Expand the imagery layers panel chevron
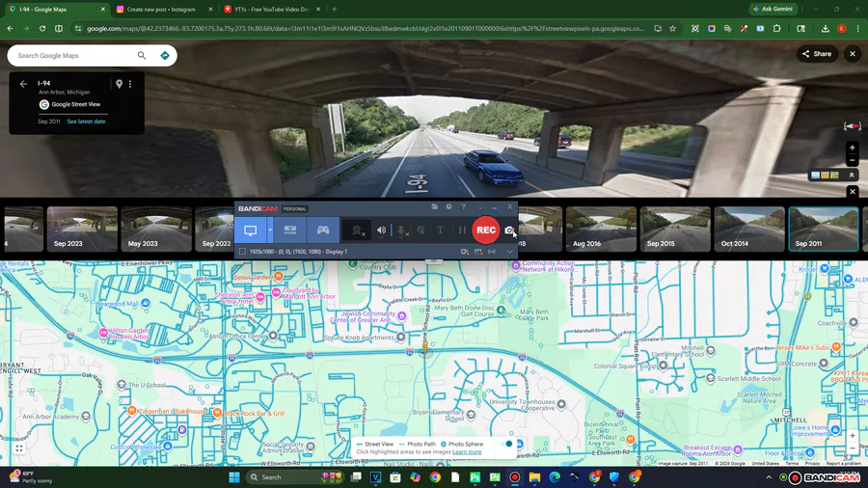 click(852, 175)
